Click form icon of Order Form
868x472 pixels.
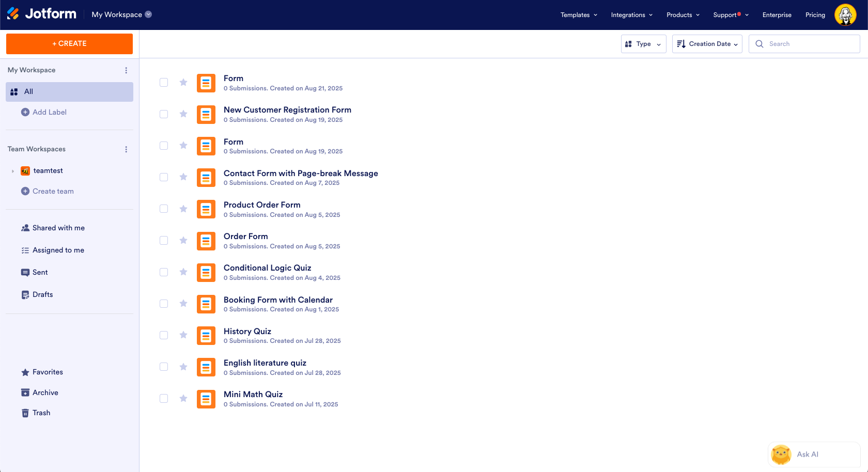tap(206, 241)
